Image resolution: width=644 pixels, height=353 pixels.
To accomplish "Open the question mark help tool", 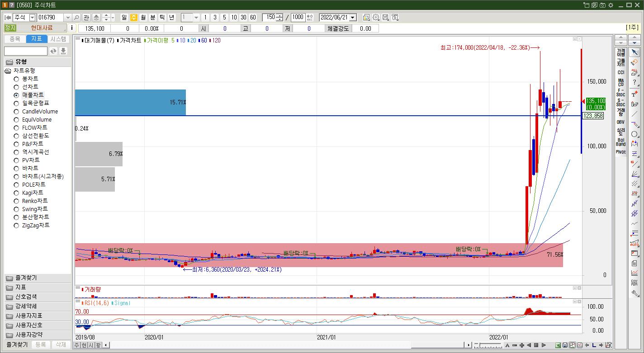I will click(635, 82).
